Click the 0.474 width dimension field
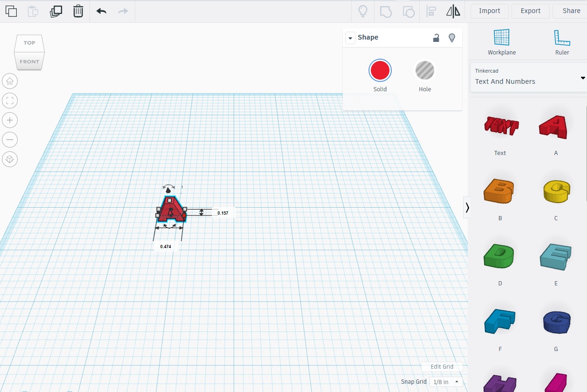 [x=165, y=246]
